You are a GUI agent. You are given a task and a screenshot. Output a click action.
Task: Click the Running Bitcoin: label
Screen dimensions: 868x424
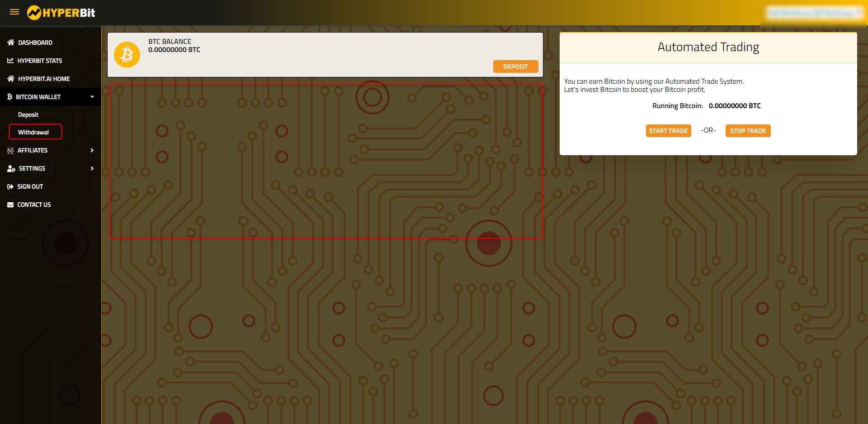tap(677, 106)
